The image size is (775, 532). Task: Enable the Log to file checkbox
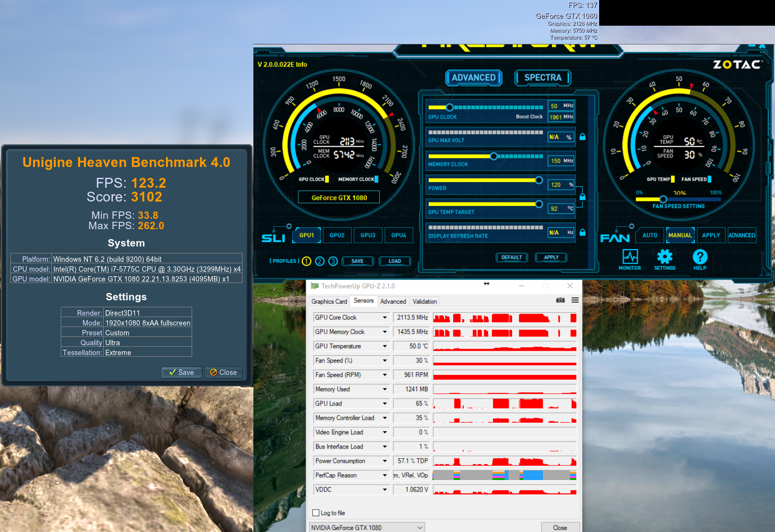(x=316, y=513)
